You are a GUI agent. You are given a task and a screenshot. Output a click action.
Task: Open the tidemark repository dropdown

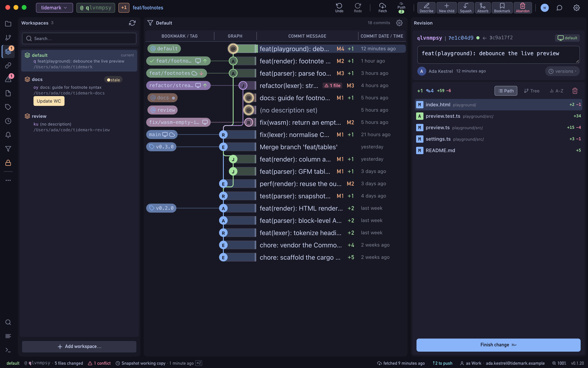coord(54,8)
